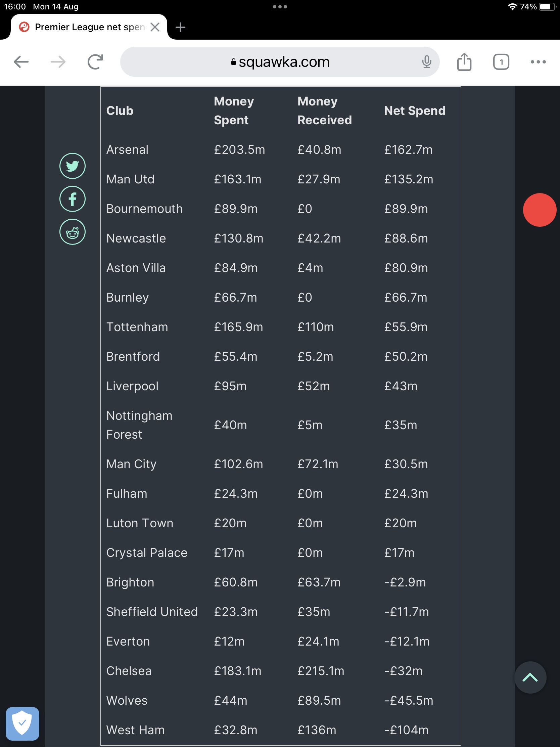This screenshot has height=747, width=560.
Task: Select the Premier League net spend tab
Action: click(84, 27)
